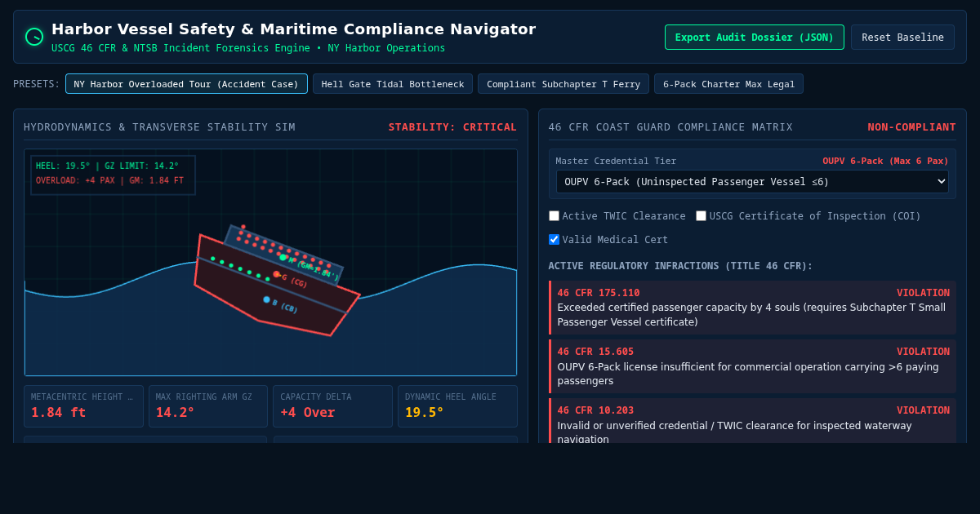Click the M metacenter marker on vessel
980x514 pixels.
(283, 258)
